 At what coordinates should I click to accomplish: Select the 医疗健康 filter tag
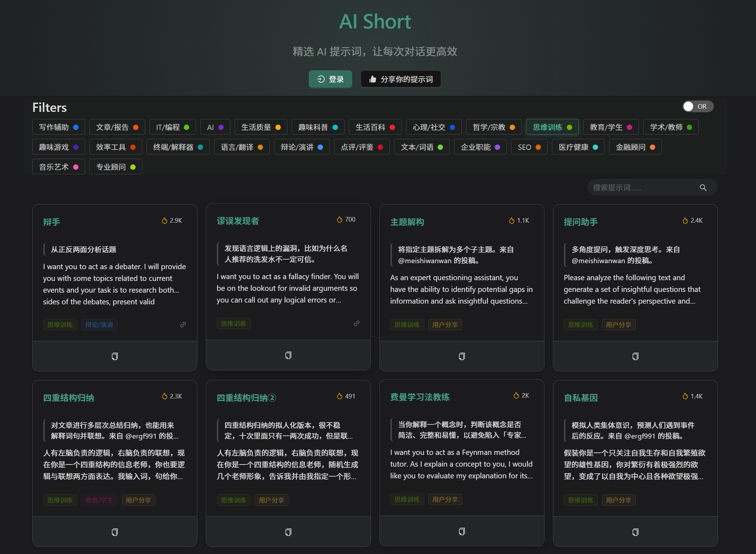tap(578, 147)
